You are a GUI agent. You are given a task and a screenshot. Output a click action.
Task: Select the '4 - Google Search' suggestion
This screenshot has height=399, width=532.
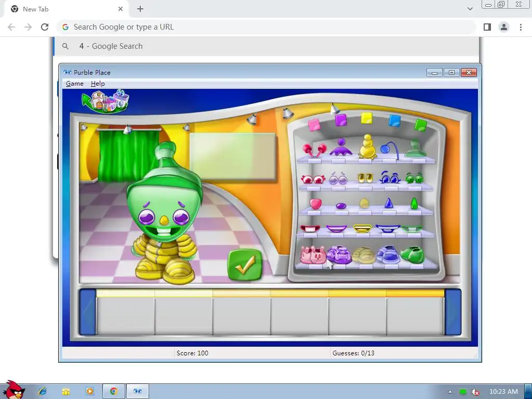267,46
